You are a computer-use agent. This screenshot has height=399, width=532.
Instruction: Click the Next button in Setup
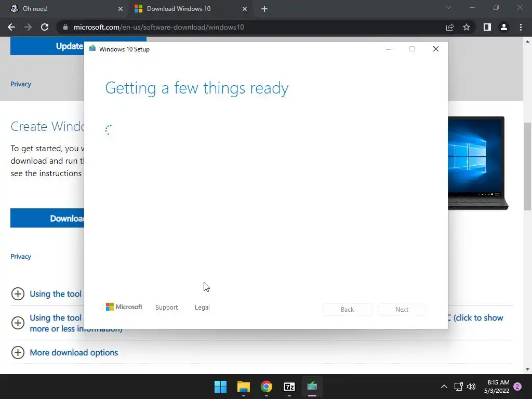pos(402,310)
